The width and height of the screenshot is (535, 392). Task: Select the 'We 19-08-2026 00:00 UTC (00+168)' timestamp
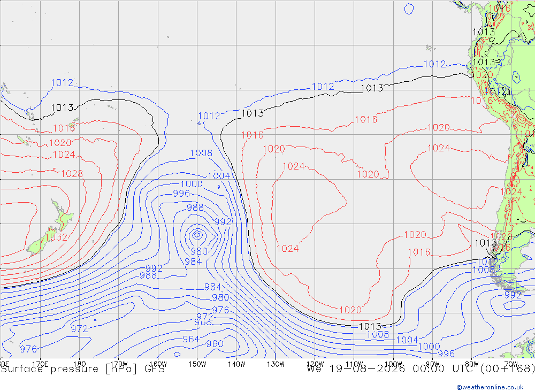(x=421, y=369)
